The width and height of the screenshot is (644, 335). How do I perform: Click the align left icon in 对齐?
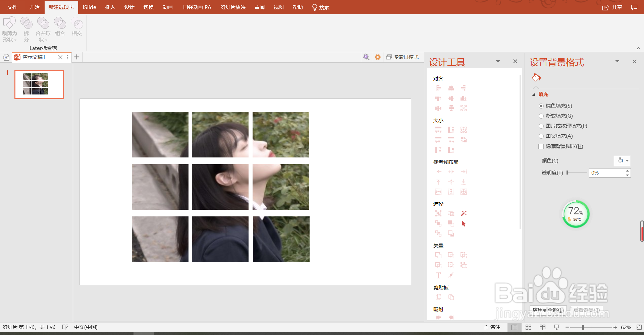438,88
